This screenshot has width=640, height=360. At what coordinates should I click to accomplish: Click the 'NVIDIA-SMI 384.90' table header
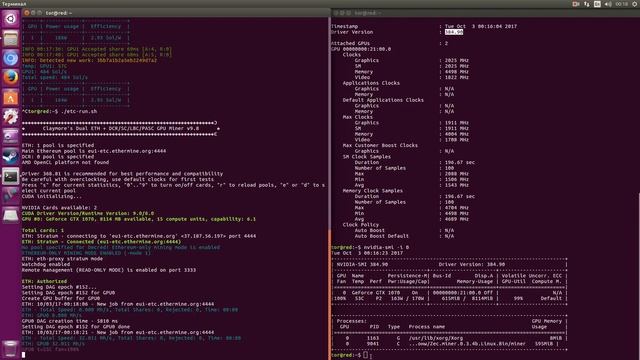tap(450, 264)
